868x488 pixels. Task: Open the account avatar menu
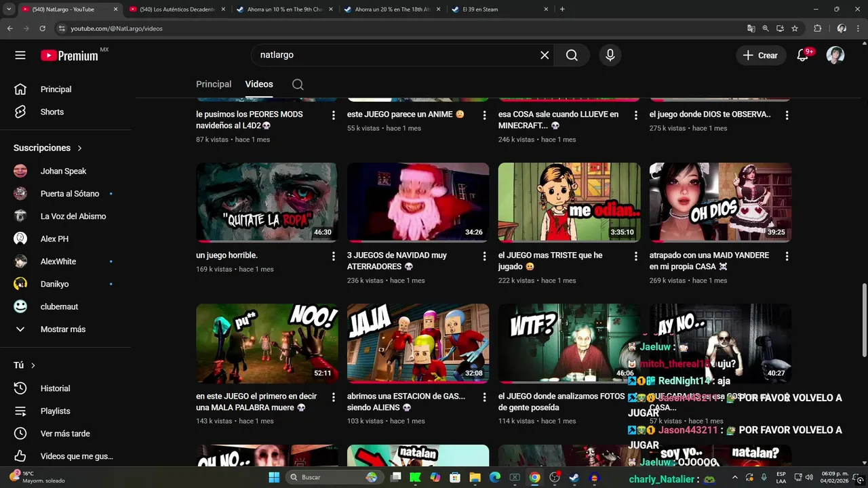click(835, 56)
